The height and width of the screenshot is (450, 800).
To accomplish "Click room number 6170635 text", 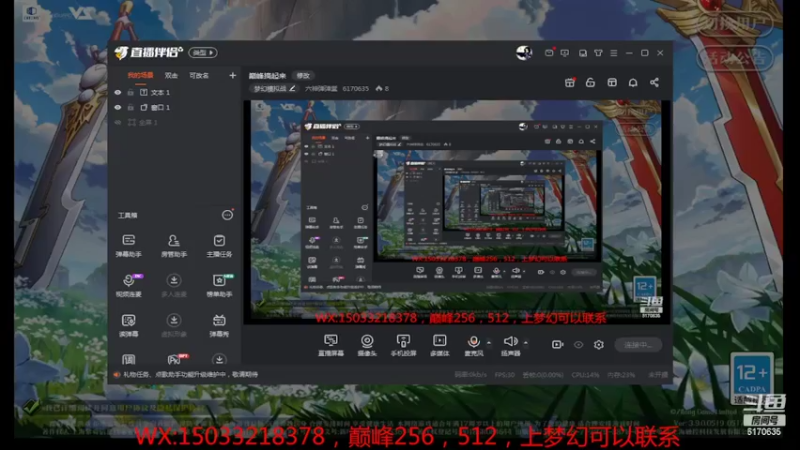I will tap(355, 89).
